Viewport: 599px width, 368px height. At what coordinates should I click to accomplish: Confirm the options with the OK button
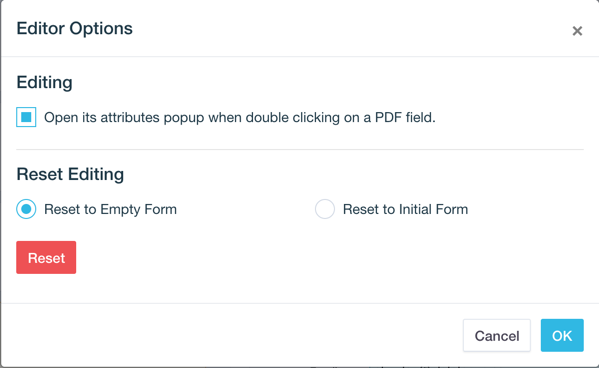[562, 336]
